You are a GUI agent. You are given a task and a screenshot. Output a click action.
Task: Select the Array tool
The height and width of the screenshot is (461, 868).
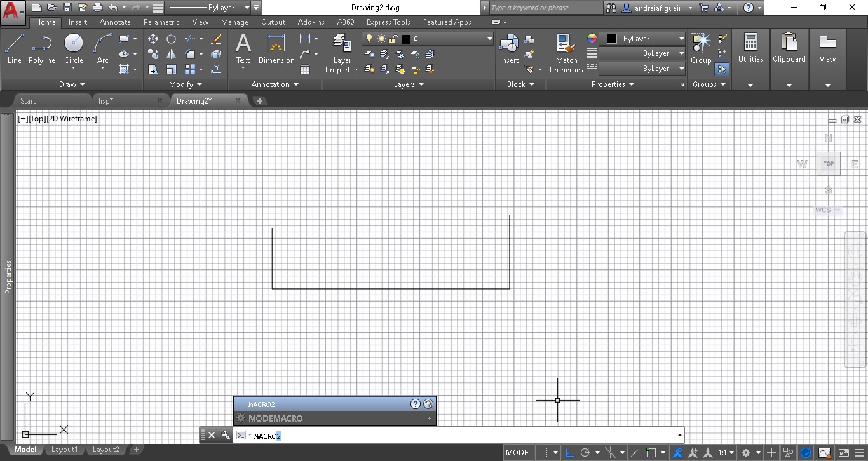(x=190, y=69)
